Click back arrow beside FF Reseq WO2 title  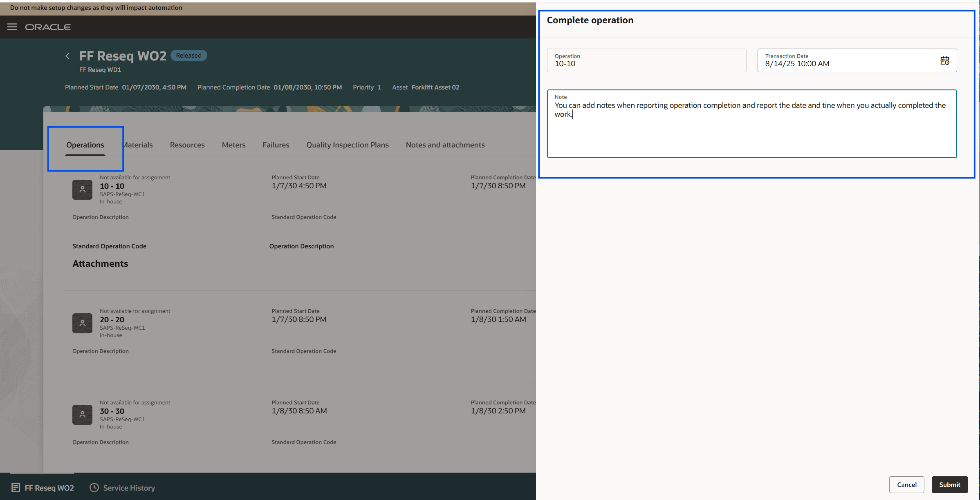point(67,56)
